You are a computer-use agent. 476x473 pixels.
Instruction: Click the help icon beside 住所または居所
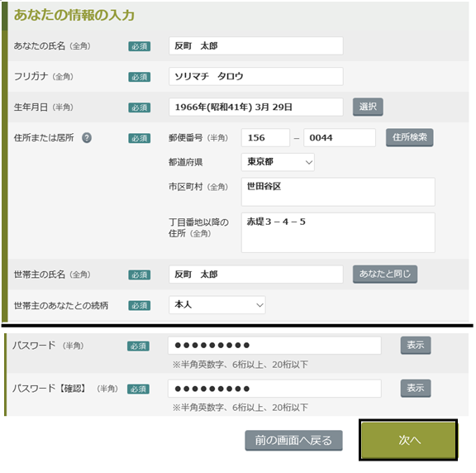pos(87,138)
